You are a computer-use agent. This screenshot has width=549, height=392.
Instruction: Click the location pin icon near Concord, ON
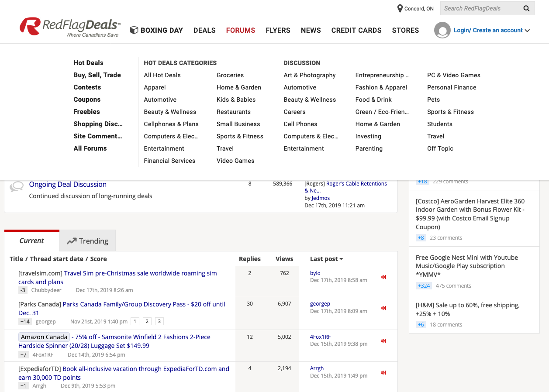[x=400, y=9]
